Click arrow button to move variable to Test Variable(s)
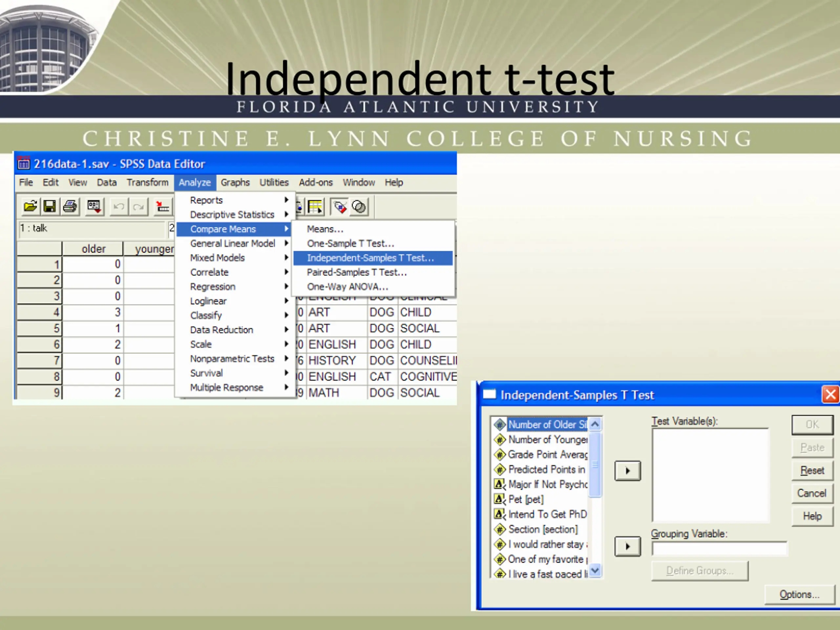840x630 pixels. (627, 471)
